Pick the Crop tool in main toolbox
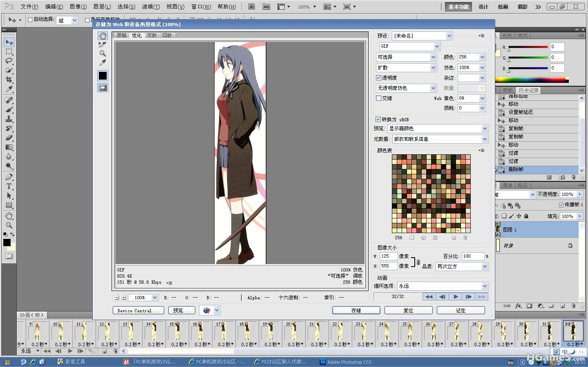Image resolution: width=588 pixels, height=367 pixels. [x=9, y=80]
